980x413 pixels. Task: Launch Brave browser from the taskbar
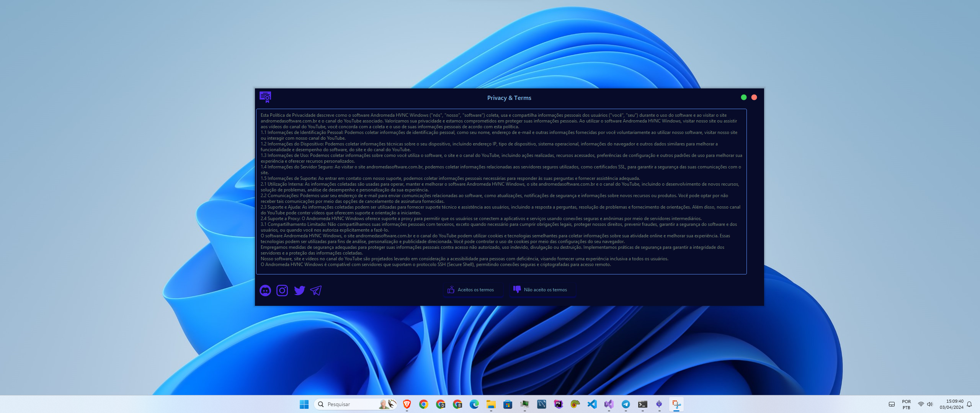(x=407, y=404)
